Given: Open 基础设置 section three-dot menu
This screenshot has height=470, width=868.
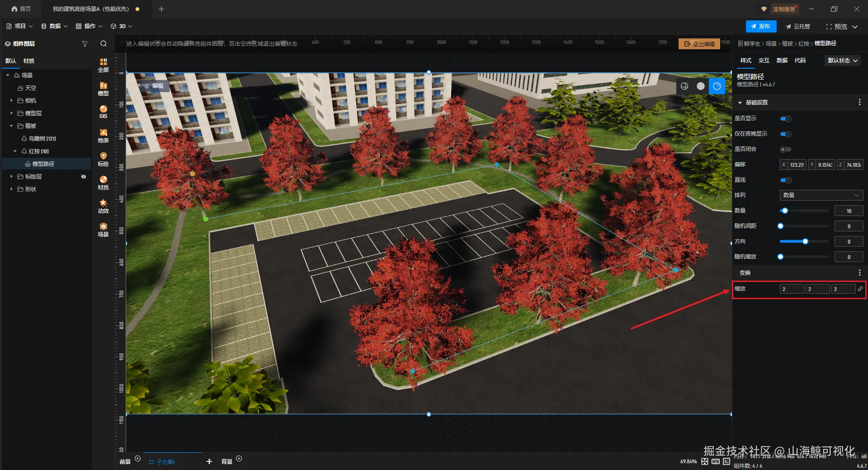Looking at the screenshot, I should click(x=859, y=103).
